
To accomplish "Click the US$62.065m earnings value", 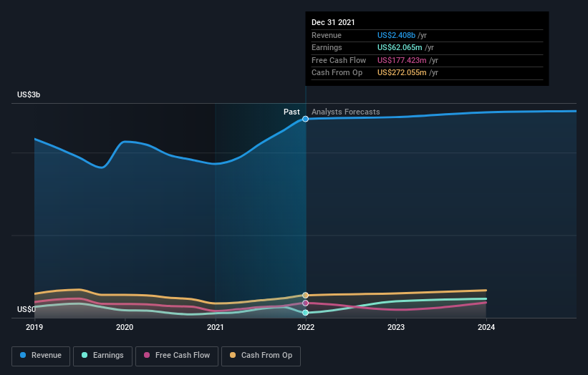I will 400,47.
